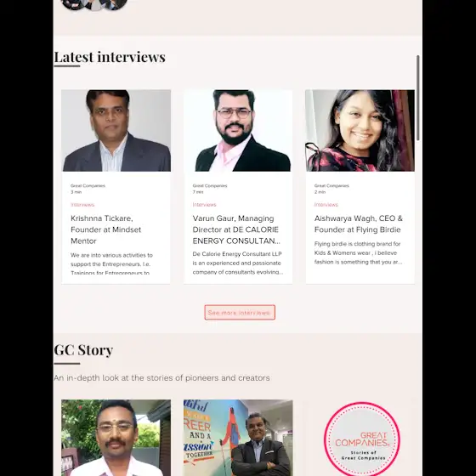Click the Interviews category tag under Krishnna Tickare

pyautogui.click(x=82, y=205)
